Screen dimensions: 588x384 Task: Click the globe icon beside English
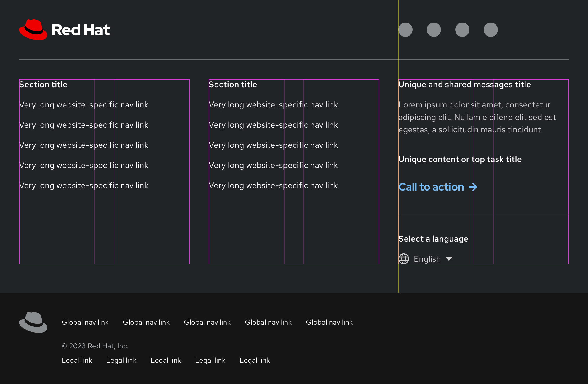(x=404, y=259)
